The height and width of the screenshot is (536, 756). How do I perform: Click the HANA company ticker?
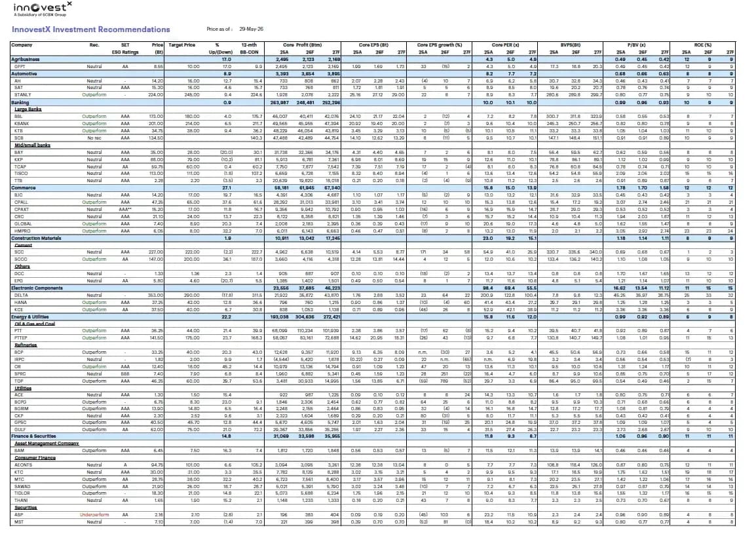click(x=21, y=303)
